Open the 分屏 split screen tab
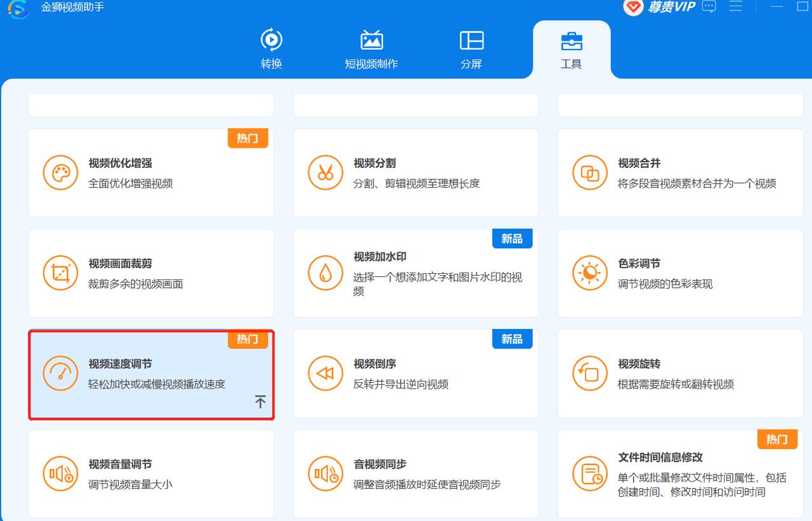Screen dimensions: 812x521 [x=471, y=49]
